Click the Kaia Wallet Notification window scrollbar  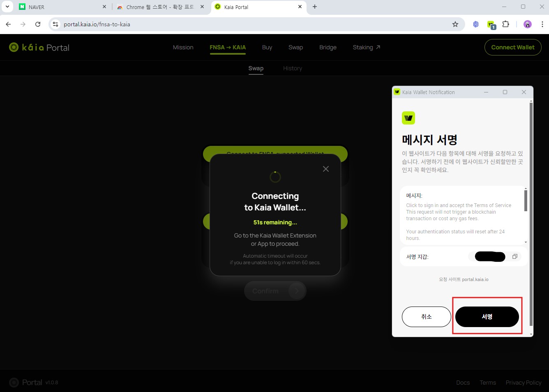coord(531,214)
